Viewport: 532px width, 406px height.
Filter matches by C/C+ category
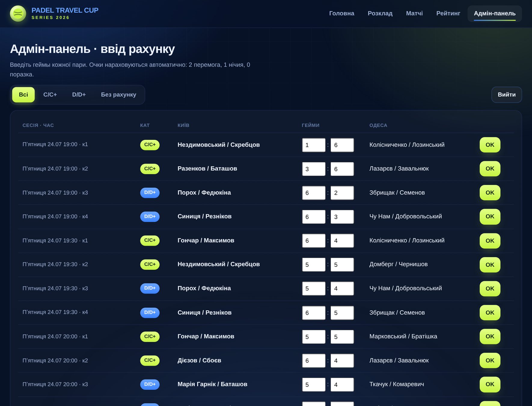(x=50, y=95)
